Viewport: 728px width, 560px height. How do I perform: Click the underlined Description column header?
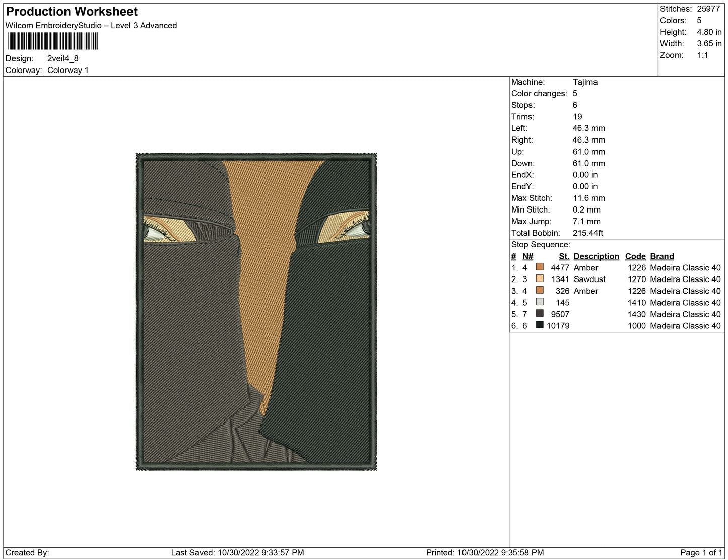point(596,256)
